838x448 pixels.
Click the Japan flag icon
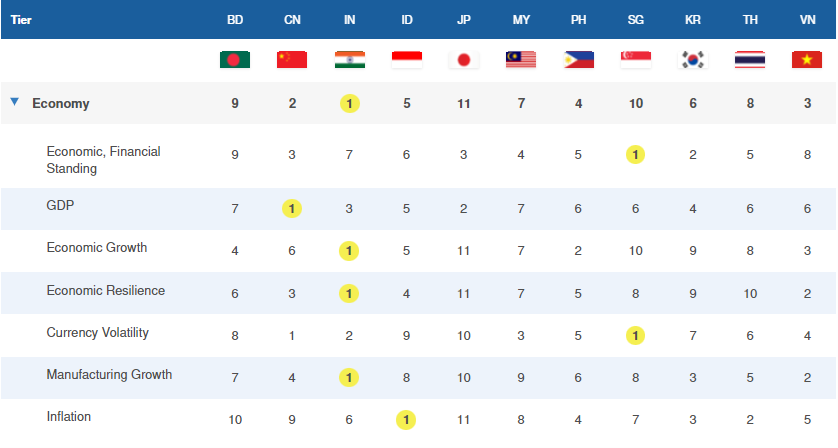point(464,60)
